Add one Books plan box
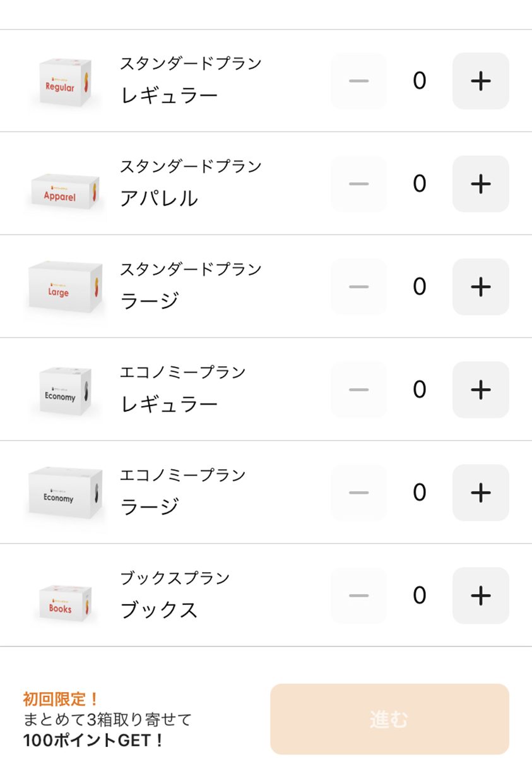This screenshot has height=771, width=532. (x=480, y=595)
